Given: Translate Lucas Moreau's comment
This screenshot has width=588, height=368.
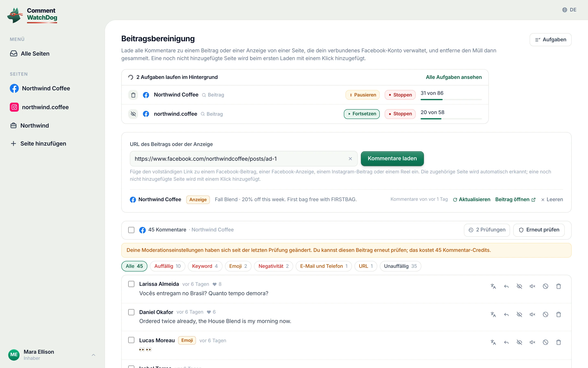Looking at the screenshot, I should pyautogui.click(x=493, y=342).
